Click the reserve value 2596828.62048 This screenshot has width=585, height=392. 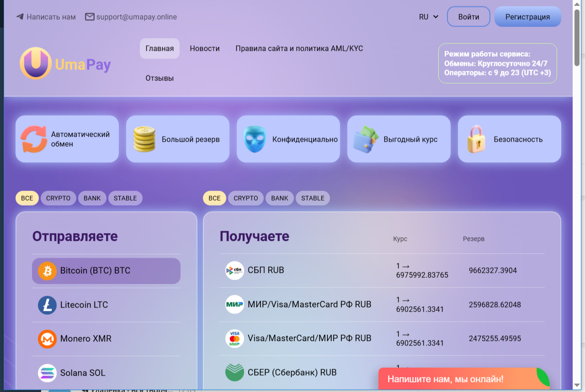pos(495,304)
